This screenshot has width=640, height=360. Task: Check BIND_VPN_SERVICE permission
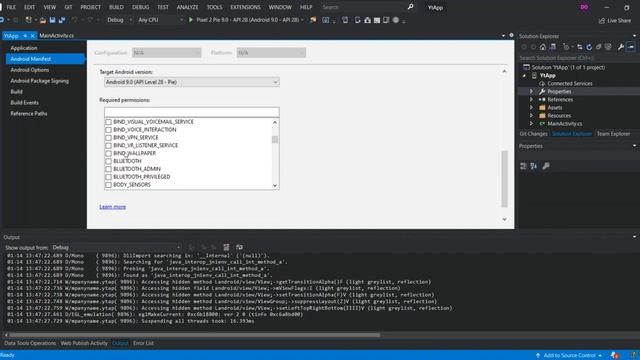(x=108, y=138)
